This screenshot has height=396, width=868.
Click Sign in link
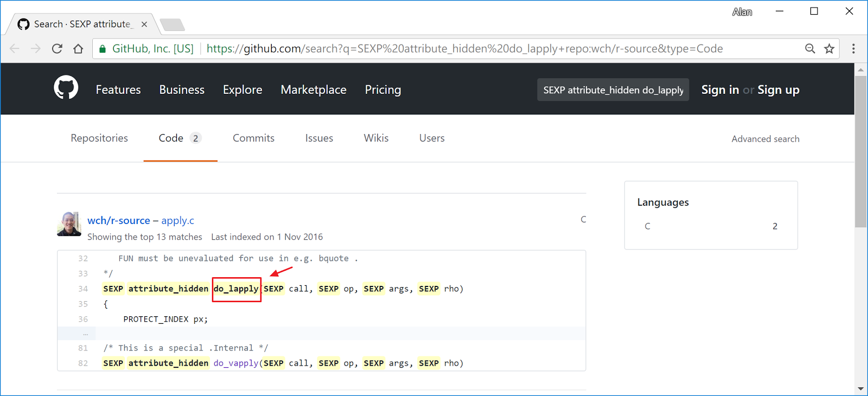pos(720,90)
